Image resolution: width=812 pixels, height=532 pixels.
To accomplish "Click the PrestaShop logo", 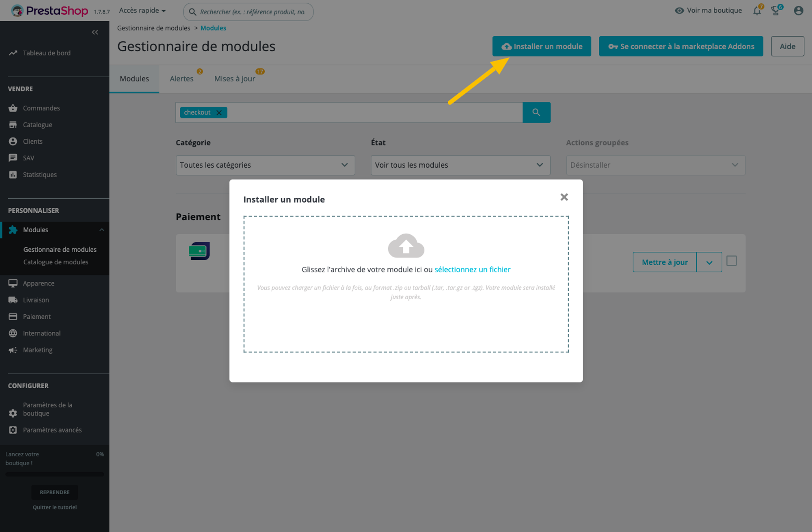I will coord(49,11).
